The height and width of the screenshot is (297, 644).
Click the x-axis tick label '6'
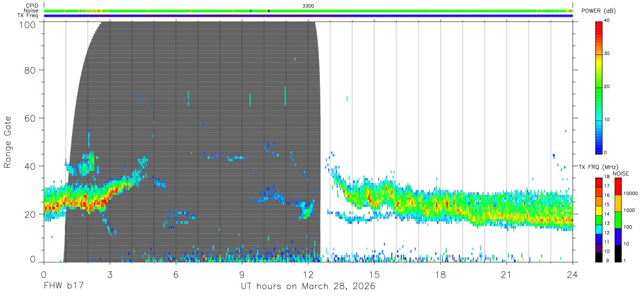176,275
